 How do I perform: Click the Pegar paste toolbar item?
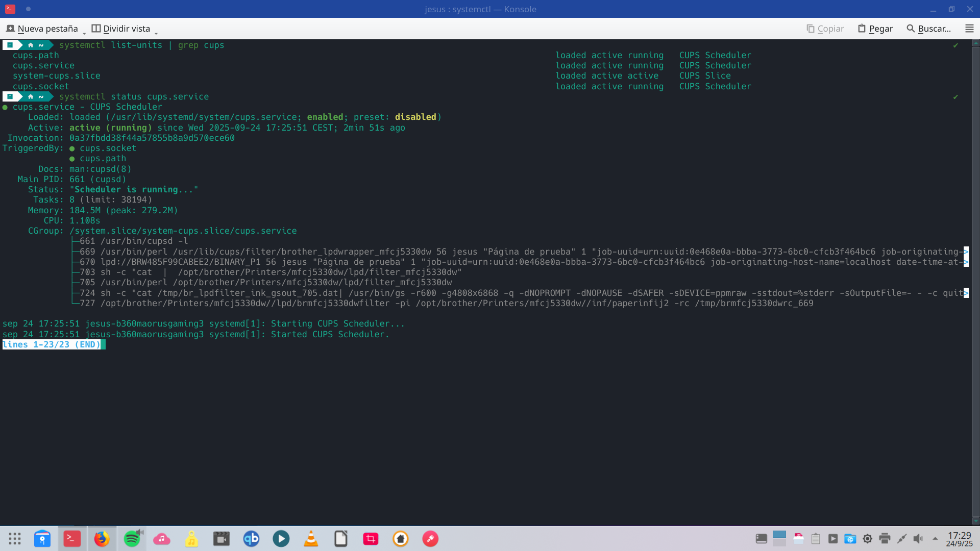pyautogui.click(x=875, y=29)
